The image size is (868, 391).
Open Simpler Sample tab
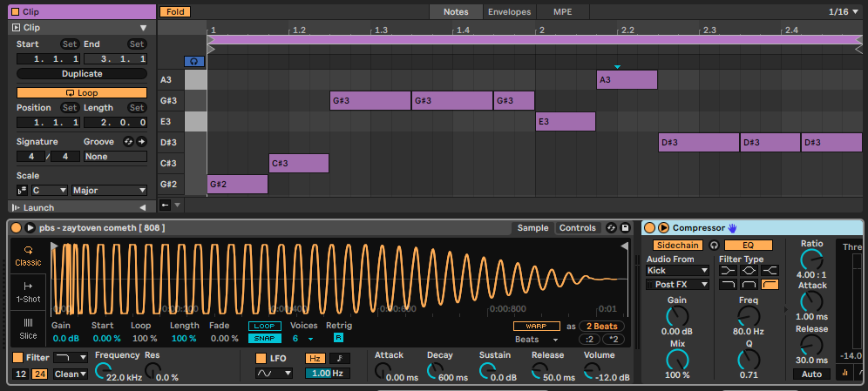[532, 228]
